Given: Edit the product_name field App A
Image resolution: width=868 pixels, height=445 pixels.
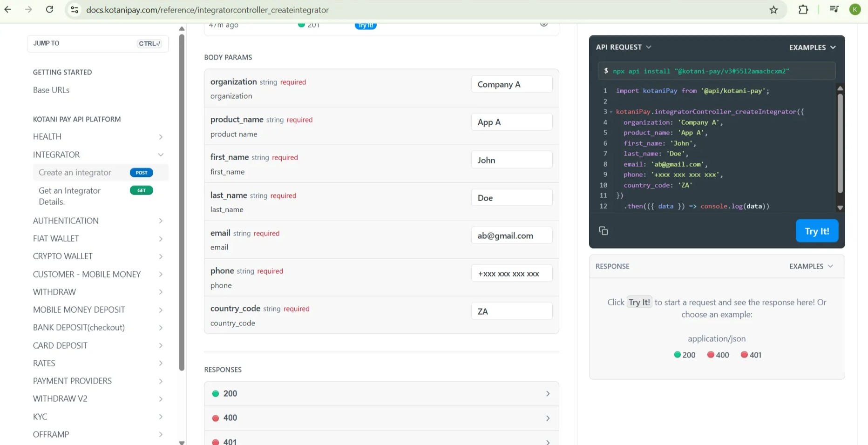Looking at the screenshot, I should click(x=512, y=122).
